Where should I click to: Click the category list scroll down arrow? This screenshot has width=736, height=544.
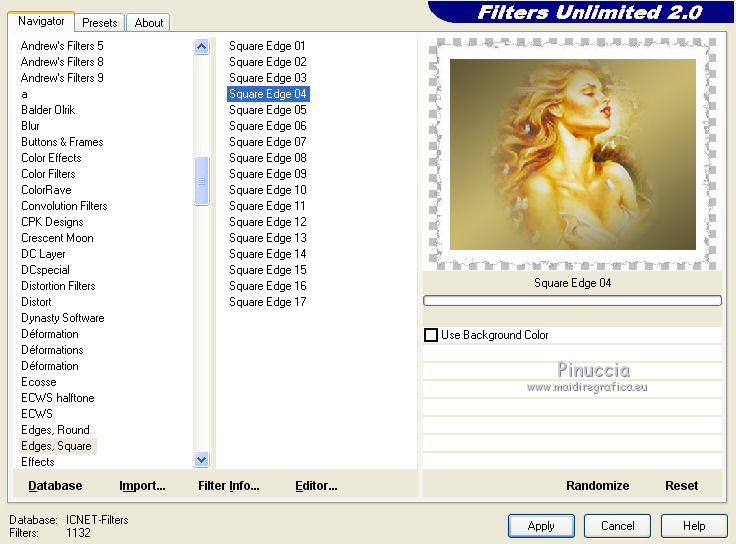pos(201,460)
